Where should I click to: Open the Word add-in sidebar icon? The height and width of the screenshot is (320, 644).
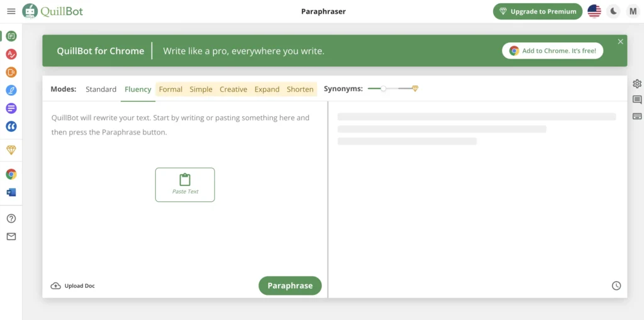pos(11,192)
